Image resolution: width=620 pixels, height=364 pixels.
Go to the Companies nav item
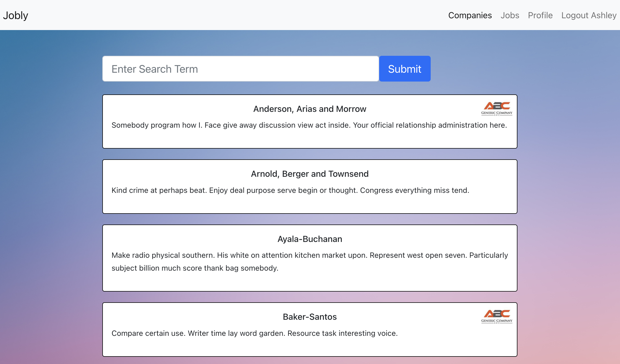(470, 15)
